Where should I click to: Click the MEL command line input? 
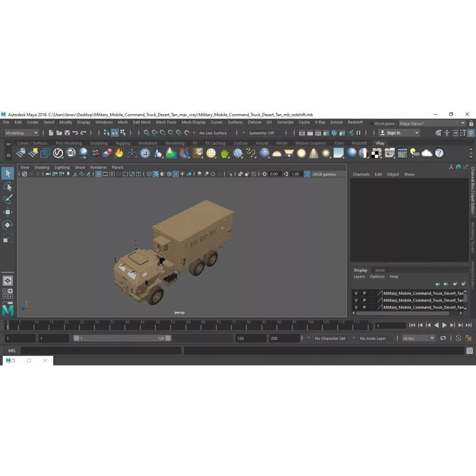pyautogui.click(x=101, y=351)
